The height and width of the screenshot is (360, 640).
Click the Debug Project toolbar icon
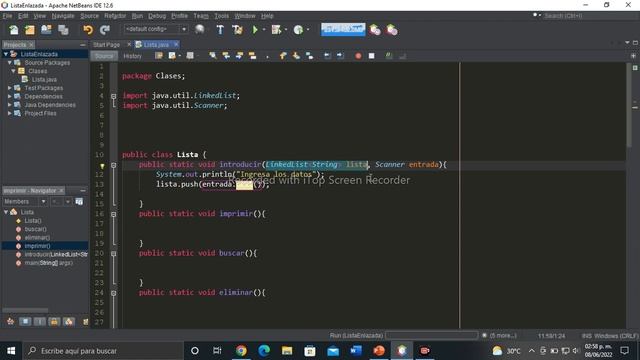pyautogui.click(x=276, y=30)
